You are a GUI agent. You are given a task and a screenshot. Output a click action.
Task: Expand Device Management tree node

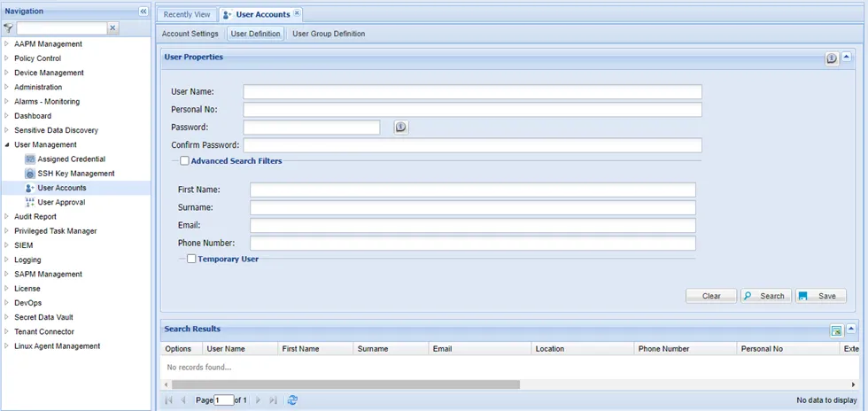(7, 73)
